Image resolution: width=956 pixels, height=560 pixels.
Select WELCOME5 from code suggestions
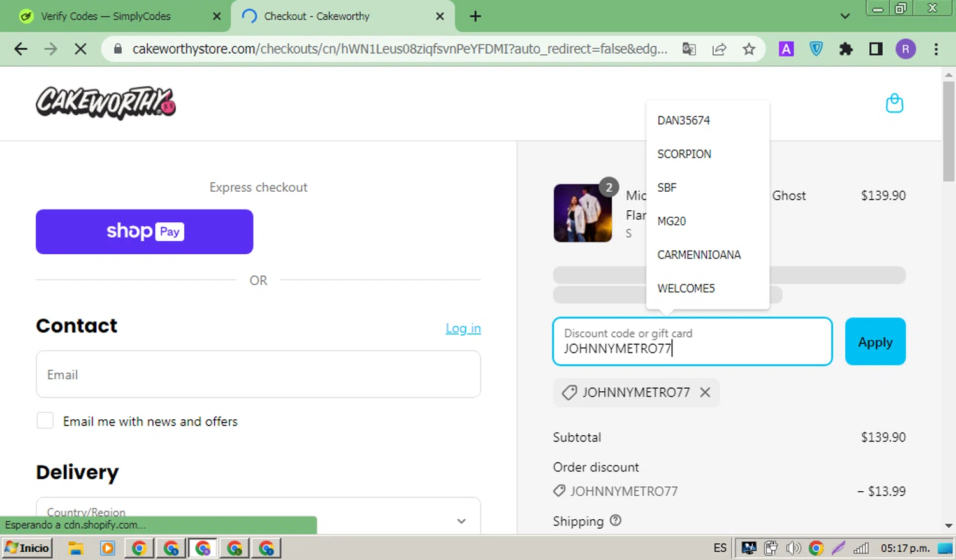(x=686, y=289)
